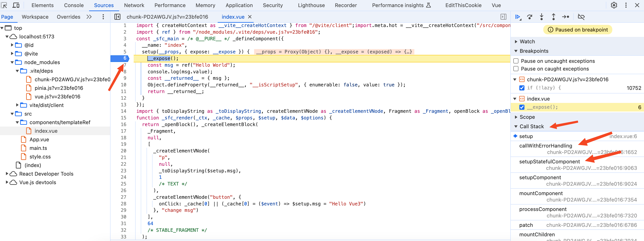The width and height of the screenshot is (644, 241).
Task: Enable pause on uncaught exceptions
Action: [x=516, y=60]
